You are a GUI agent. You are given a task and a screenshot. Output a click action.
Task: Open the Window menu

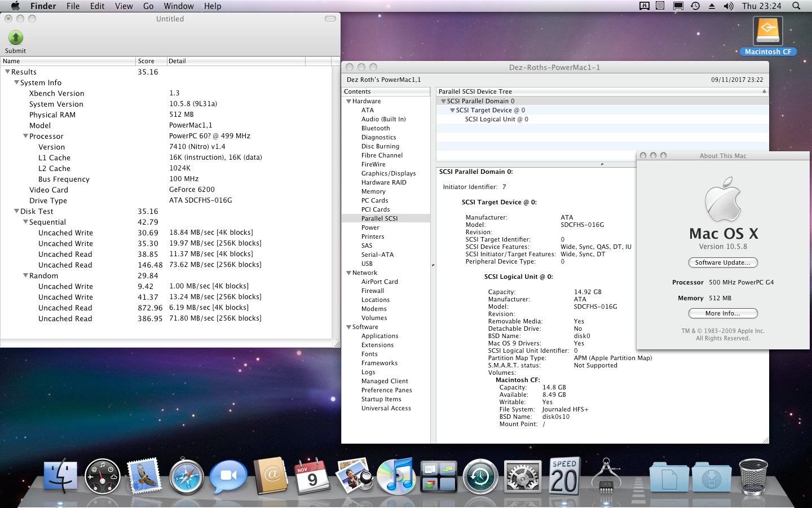point(178,6)
